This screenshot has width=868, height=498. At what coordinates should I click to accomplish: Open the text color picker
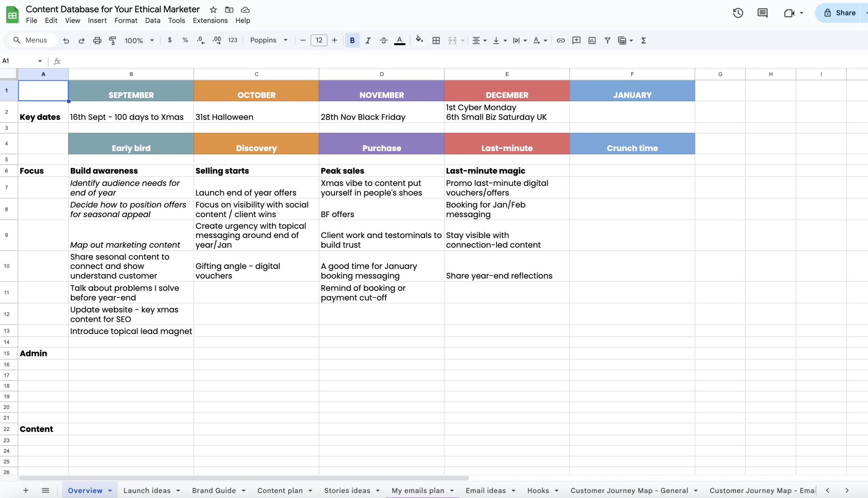(399, 40)
